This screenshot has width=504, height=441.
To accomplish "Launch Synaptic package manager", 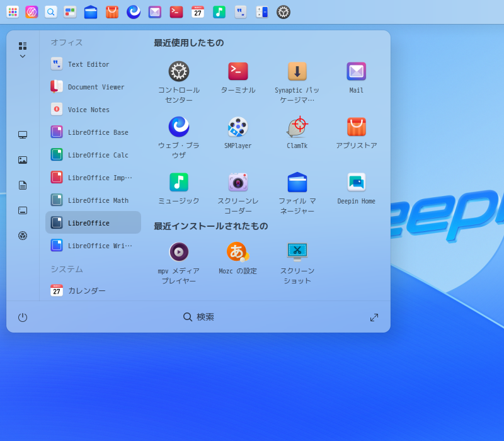I will click(297, 72).
